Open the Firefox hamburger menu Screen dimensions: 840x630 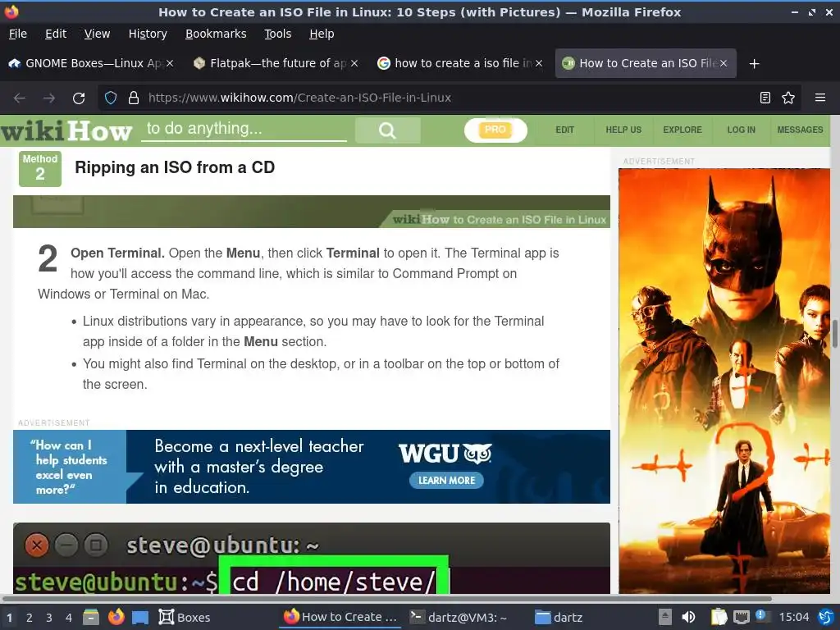[819, 98]
